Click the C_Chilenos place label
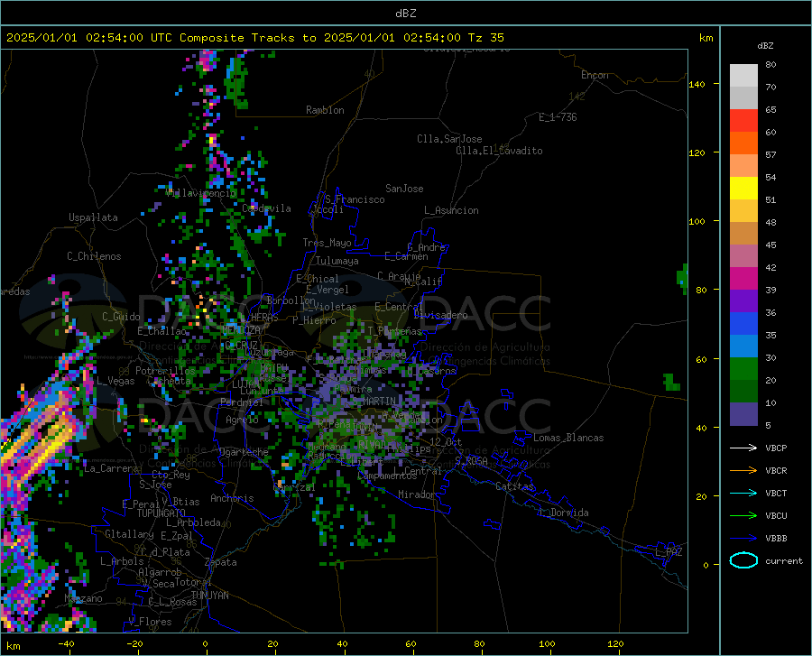Image resolution: width=812 pixels, height=656 pixels. tap(94, 256)
